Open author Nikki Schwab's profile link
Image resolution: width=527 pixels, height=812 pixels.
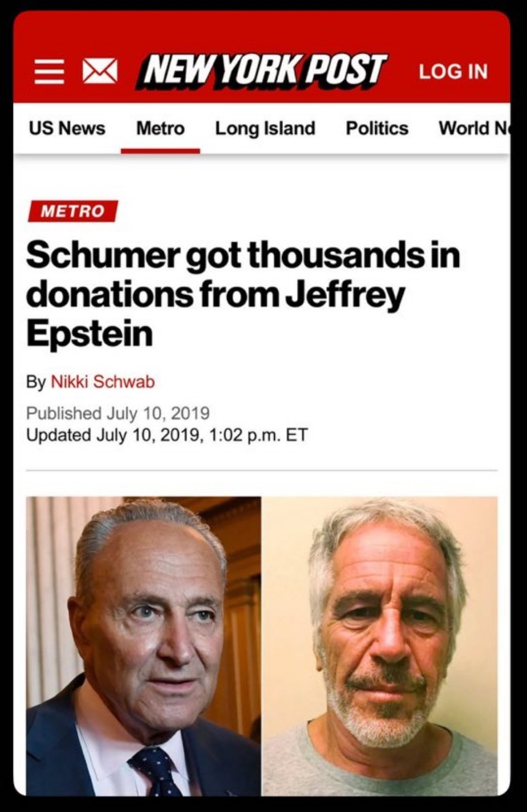click(x=103, y=382)
